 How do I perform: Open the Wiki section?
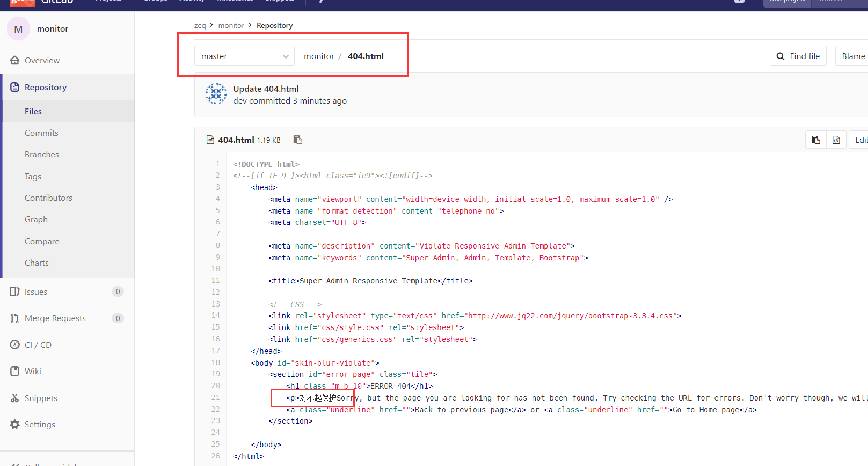[x=33, y=371]
